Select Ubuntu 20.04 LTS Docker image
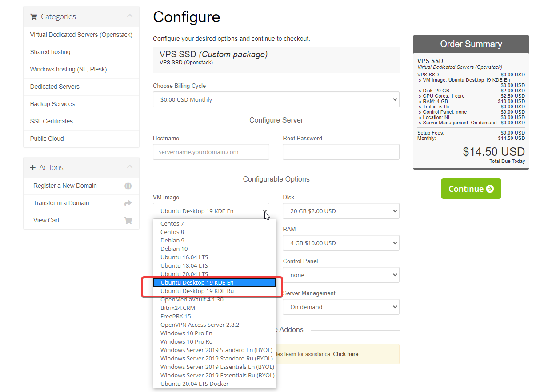This screenshot has height=392, width=556. tap(194, 384)
